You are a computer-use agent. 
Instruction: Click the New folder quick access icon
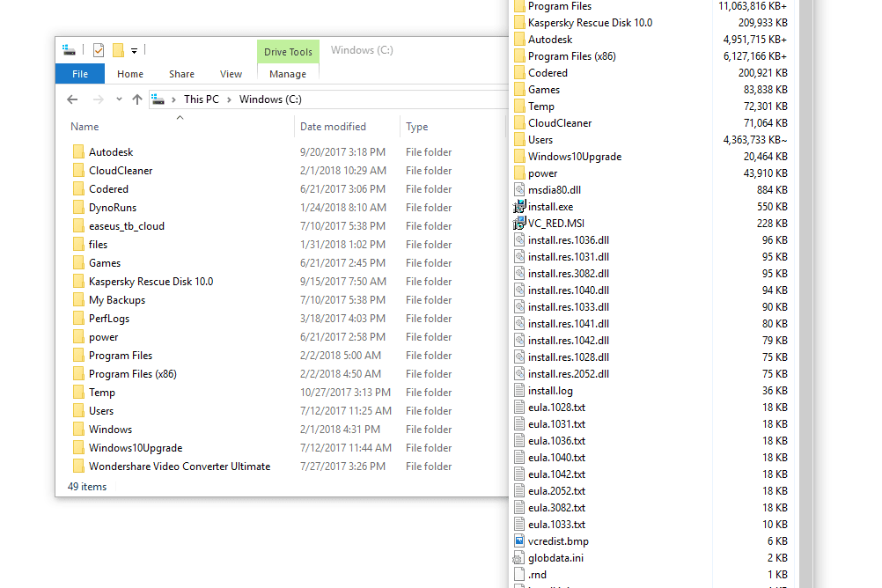point(118,50)
